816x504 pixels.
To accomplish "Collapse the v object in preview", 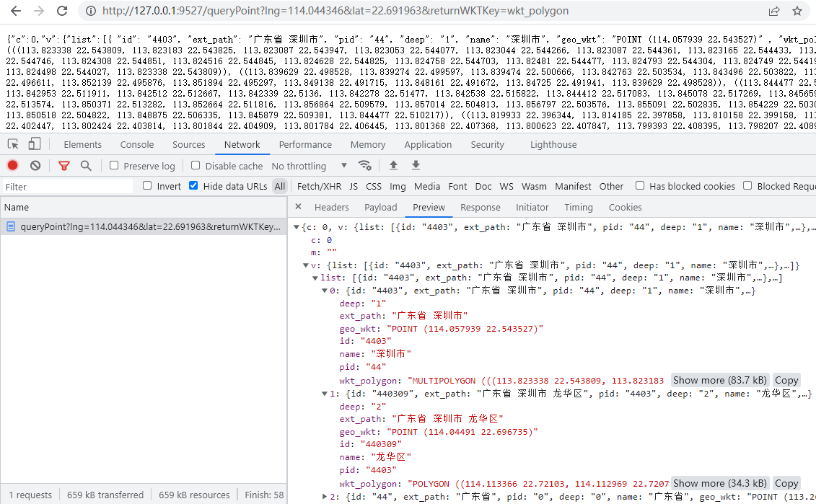I will [x=306, y=265].
